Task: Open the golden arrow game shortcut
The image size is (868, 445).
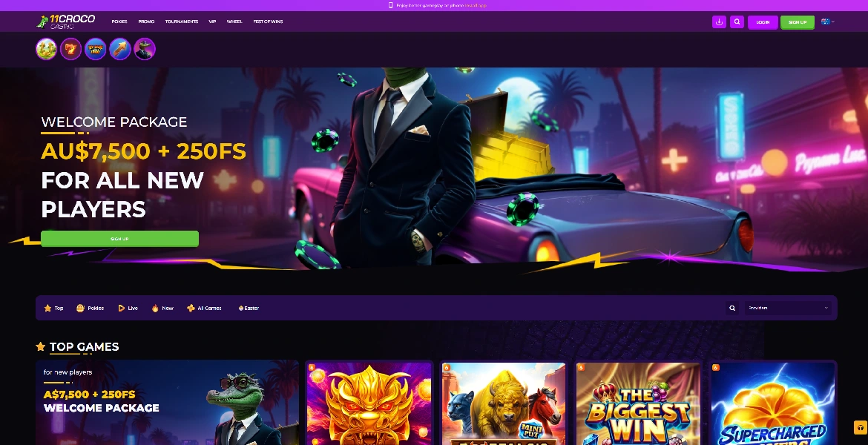Action: [120, 49]
